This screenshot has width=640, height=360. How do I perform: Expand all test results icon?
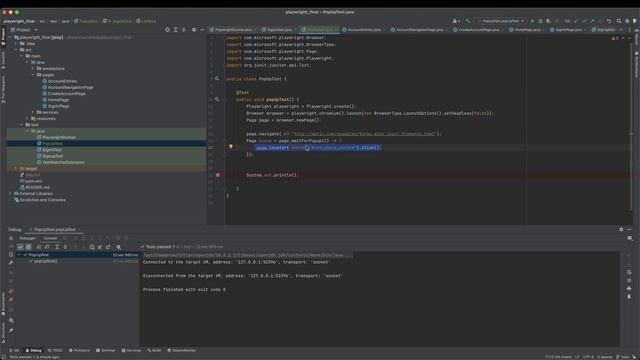[x=57, y=247]
